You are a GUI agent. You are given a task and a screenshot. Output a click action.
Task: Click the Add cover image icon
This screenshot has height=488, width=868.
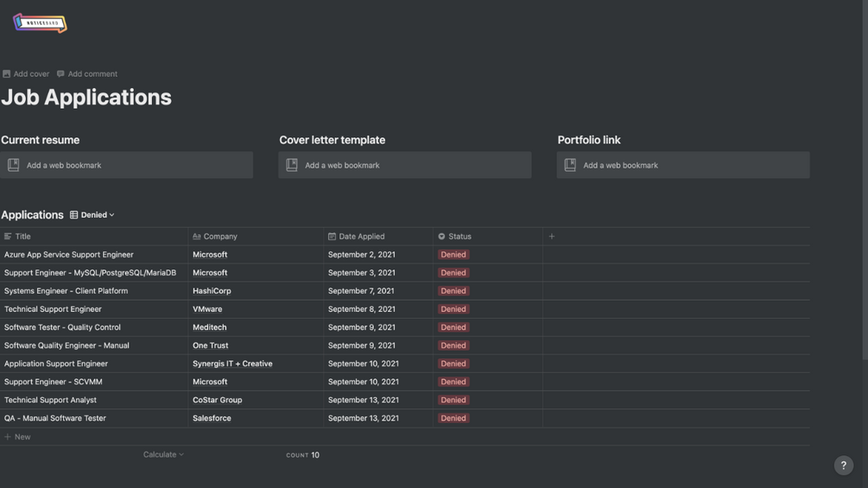tap(7, 74)
